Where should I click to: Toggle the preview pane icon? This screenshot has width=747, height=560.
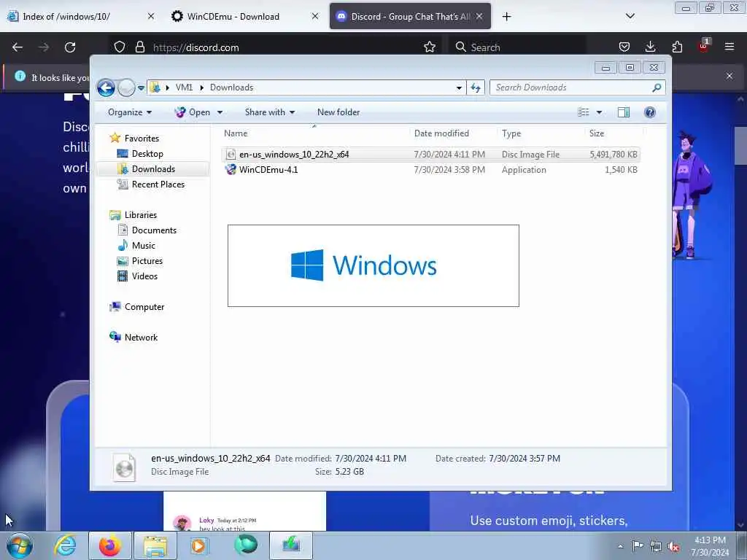pos(624,112)
